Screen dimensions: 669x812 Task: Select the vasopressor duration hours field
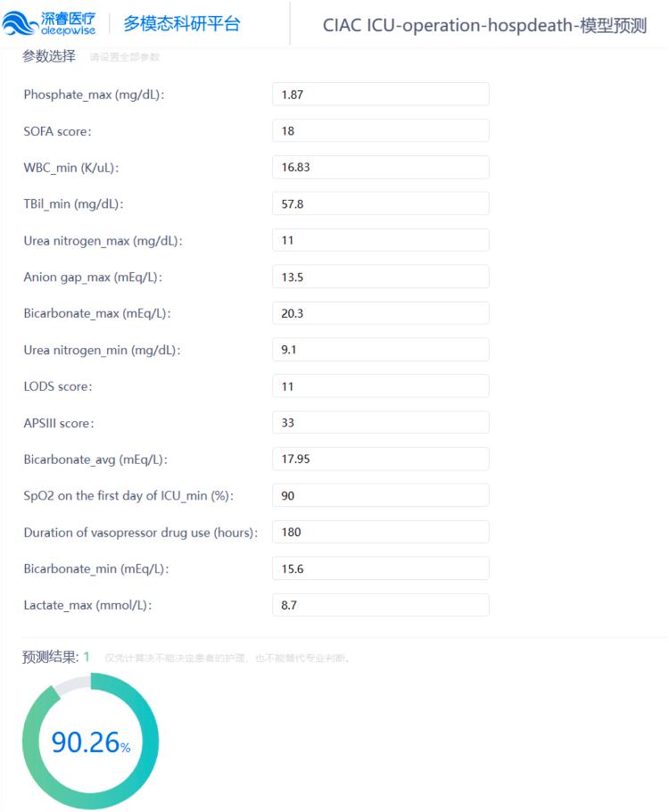tap(381, 532)
